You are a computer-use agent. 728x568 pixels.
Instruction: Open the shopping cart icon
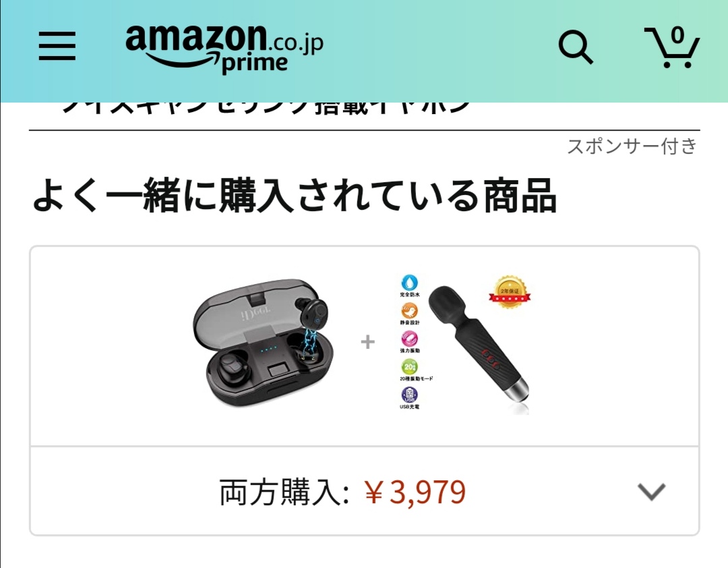tap(671, 47)
